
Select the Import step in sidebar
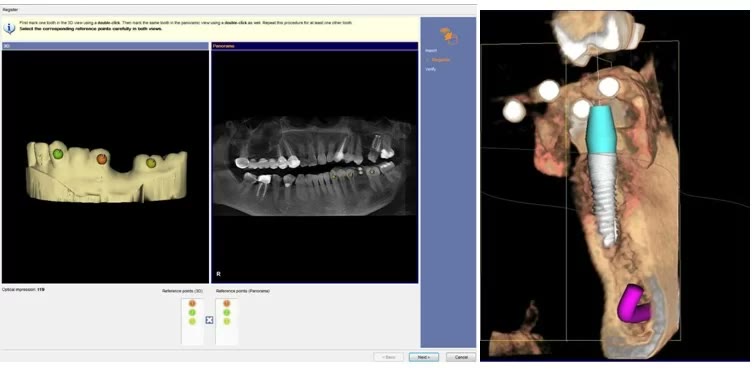tap(430, 50)
